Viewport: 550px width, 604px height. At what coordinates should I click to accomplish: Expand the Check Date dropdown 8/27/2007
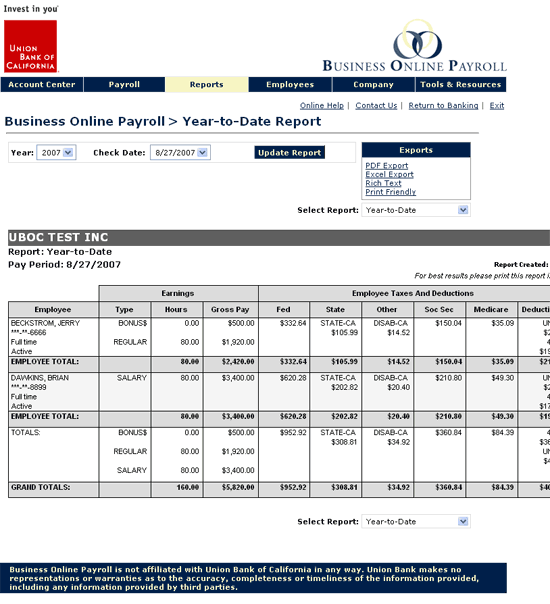point(180,153)
